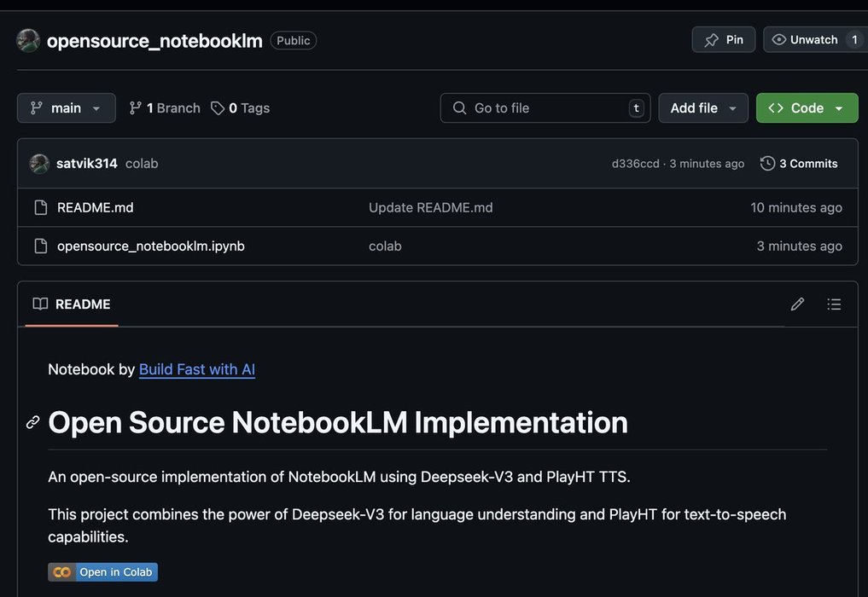Viewport: 868px width, 597px height.
Task: Click the satvik314 commit author avatar
Action: 39,164
